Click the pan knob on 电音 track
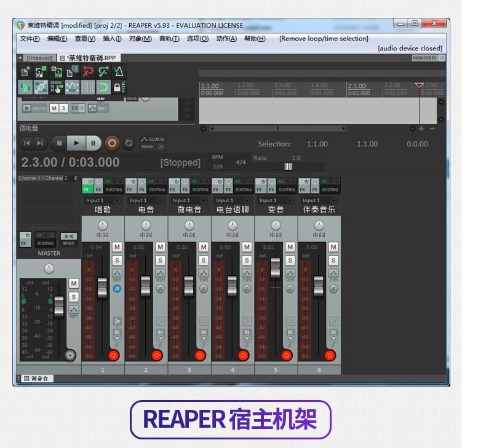Image resolution: width=486 pixels, height=448 pixels. (146, 225)
